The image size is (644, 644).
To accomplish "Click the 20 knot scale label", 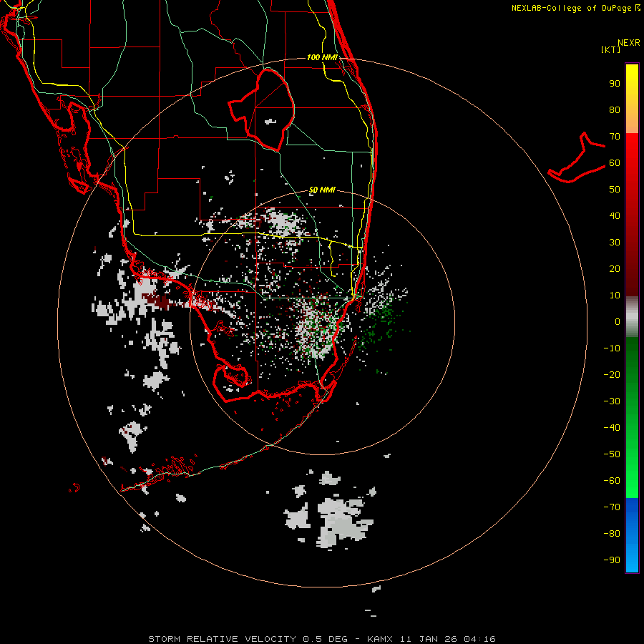I will pos(615,269).
